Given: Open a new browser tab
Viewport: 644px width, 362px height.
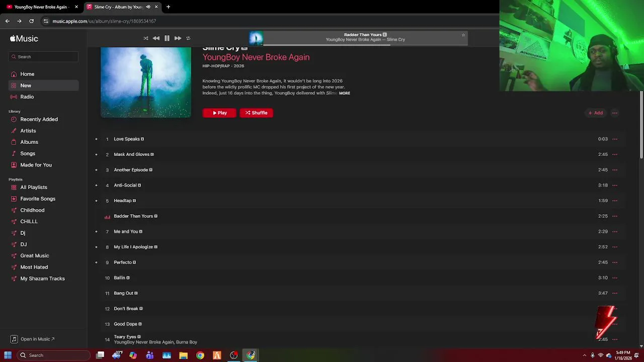Looking at the screenshot, I should point(168,7).
